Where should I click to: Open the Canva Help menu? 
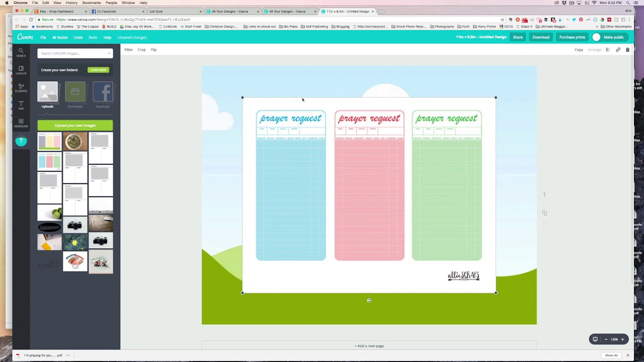coord(107,37)
